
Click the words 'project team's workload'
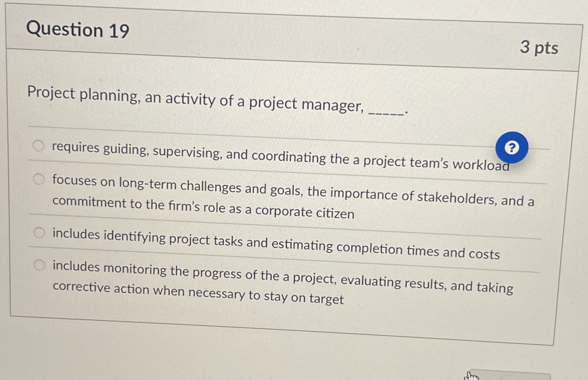tap(436, 163)
